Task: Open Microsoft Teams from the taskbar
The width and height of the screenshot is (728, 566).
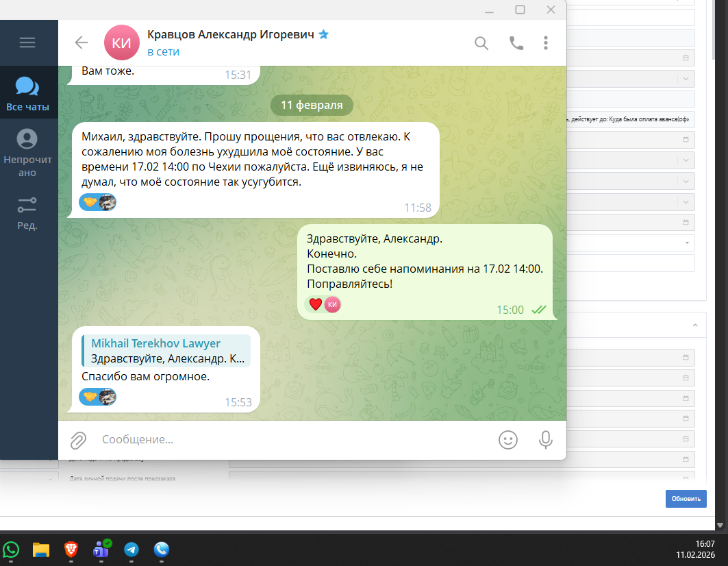Action: click(x=101, y=550)
